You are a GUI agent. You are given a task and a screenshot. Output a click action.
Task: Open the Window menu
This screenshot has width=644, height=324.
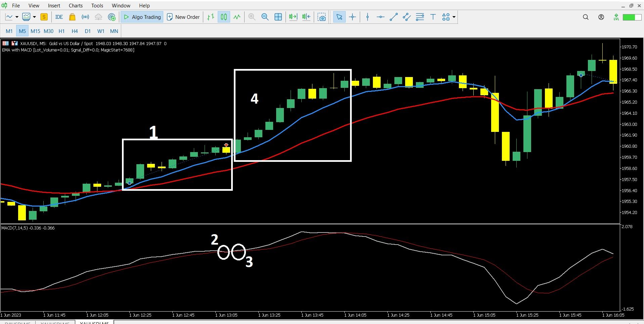pos(121,5)
